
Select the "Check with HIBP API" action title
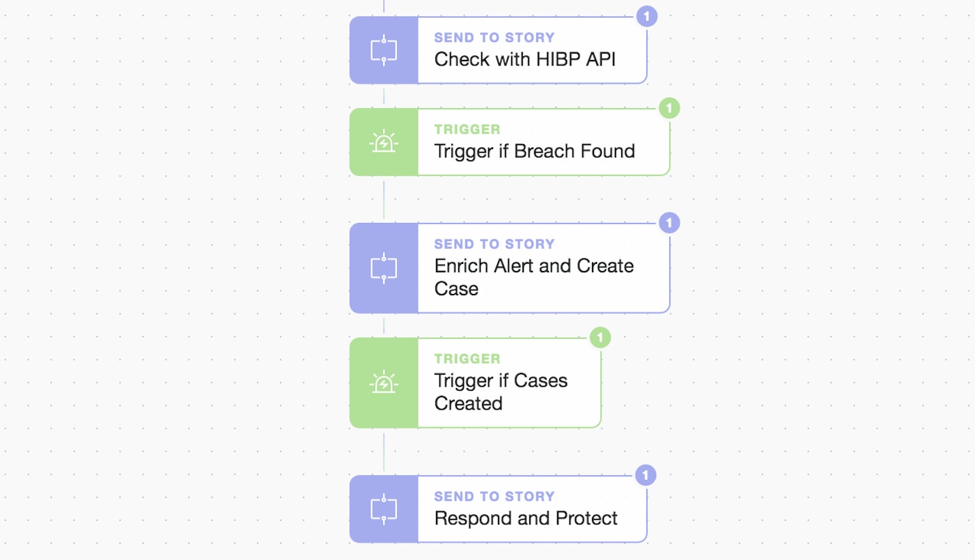(525, 59)
